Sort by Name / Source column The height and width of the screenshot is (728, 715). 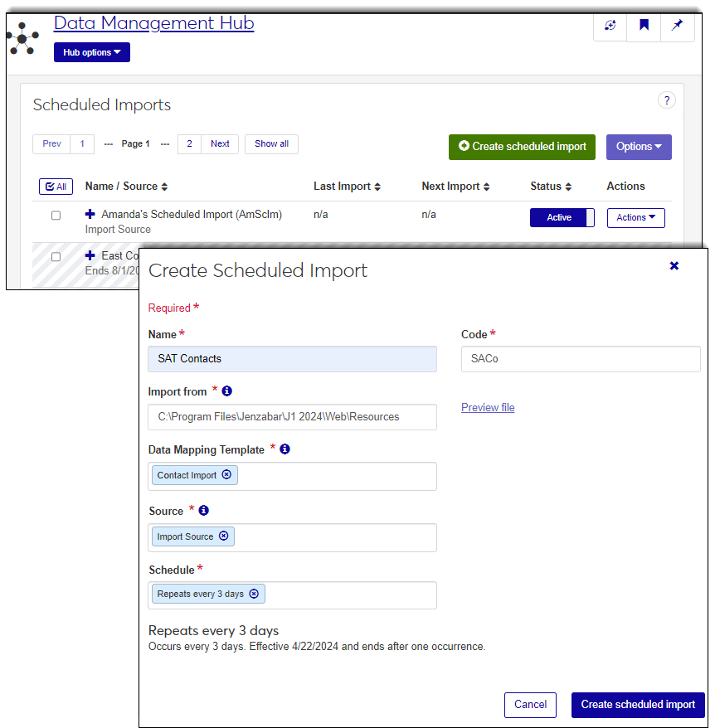pyautogui.click(x=126, y=187)
